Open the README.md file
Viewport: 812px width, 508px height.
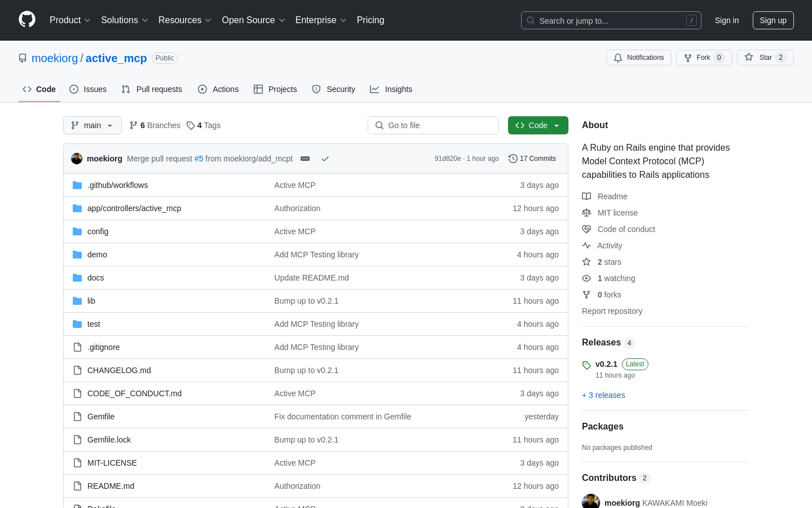(111, 486)
